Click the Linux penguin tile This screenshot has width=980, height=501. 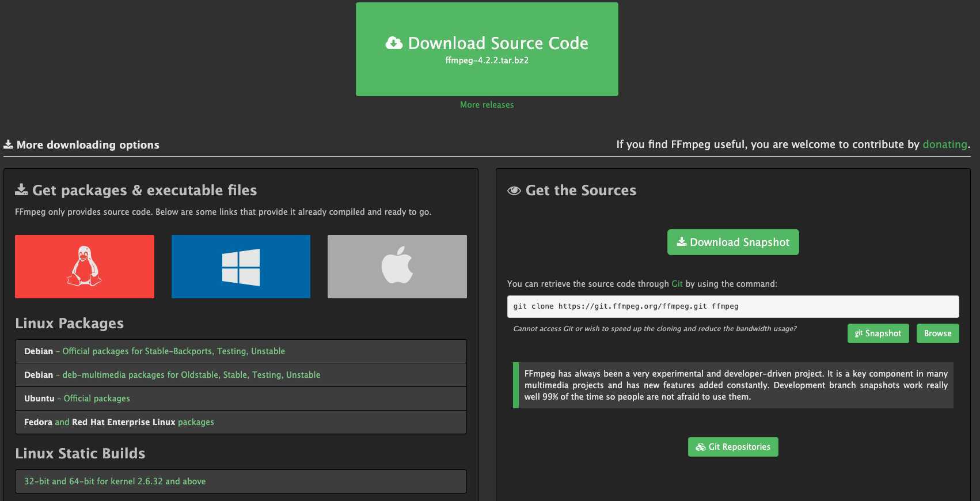pos(85,267)
